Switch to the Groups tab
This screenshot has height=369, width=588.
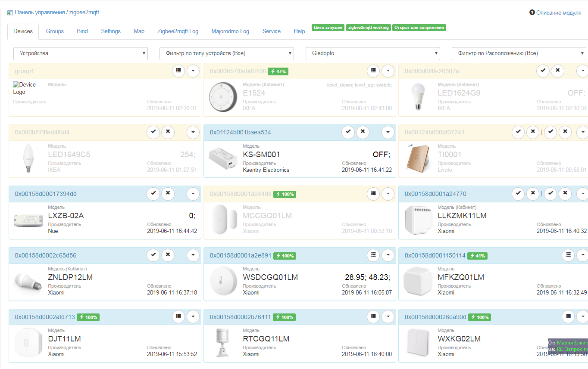[x=55, y=31]
